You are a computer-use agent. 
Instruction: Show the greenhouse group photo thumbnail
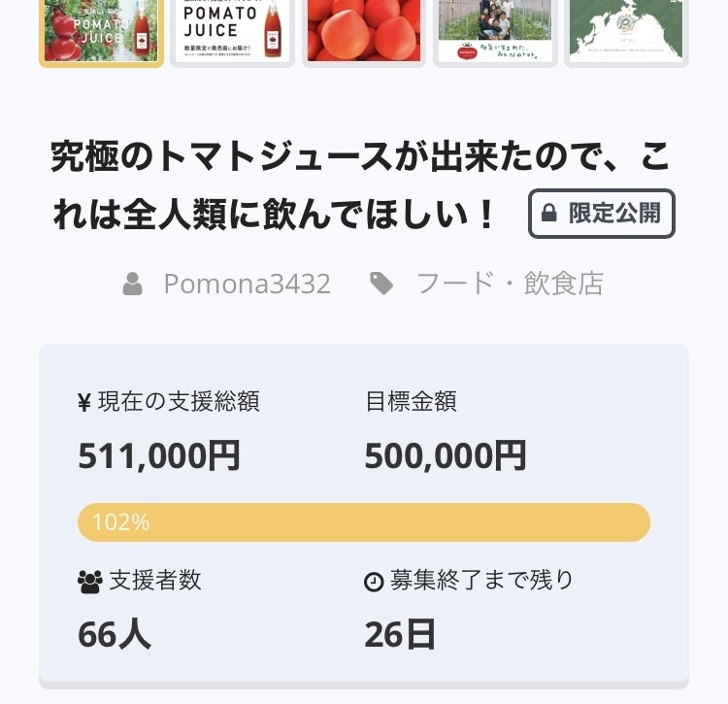click(495, 31)
